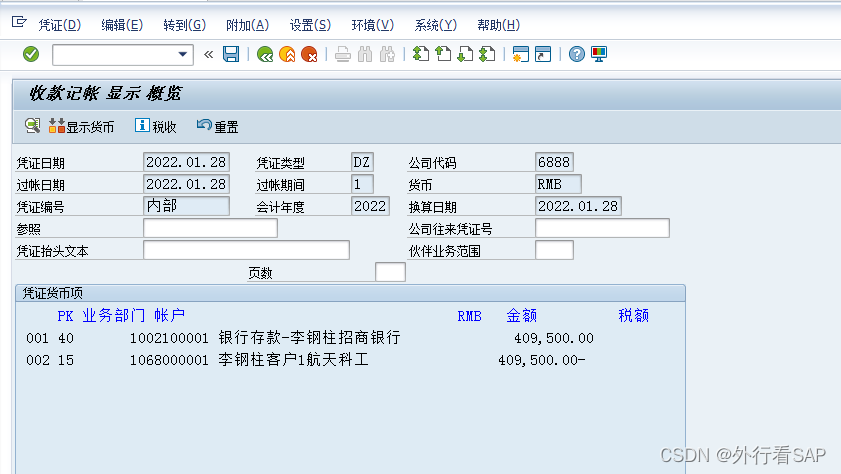
Task: Click the 税收 button
Action: coord(156,127)
